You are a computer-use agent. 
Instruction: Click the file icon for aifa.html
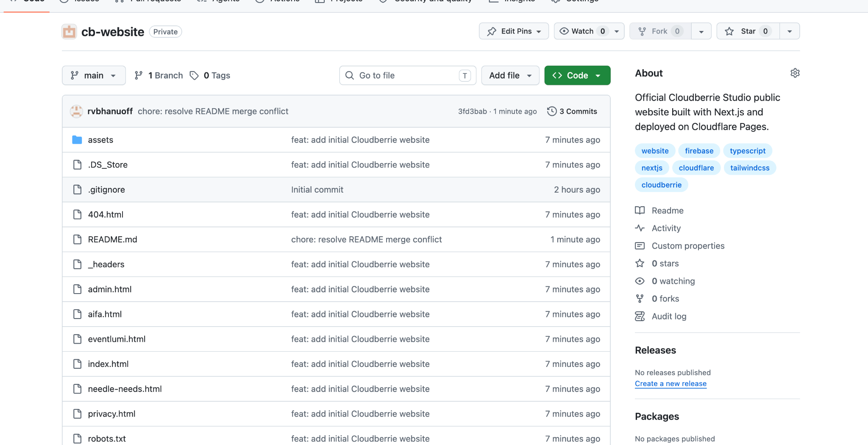point(77,314)
